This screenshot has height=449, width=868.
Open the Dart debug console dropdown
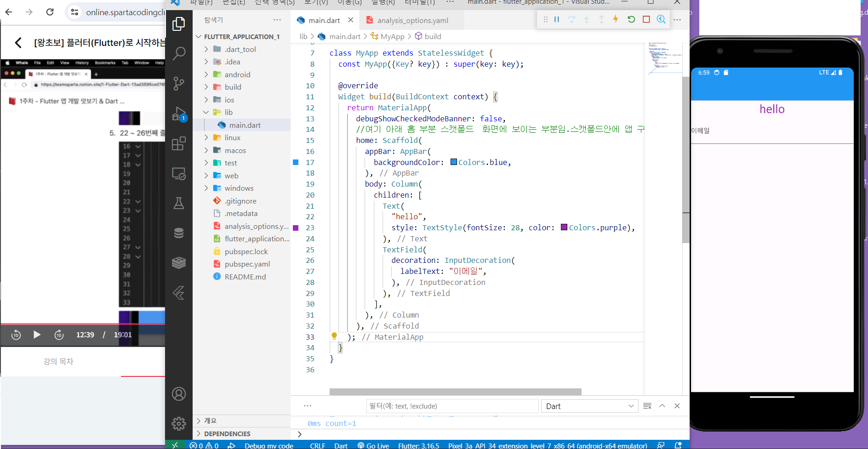coord(590,406)
